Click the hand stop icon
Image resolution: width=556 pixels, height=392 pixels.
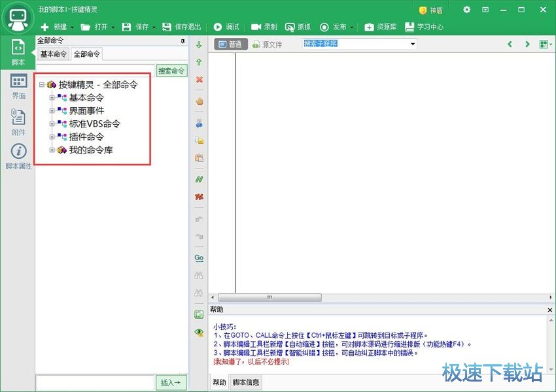pos(200,101)
